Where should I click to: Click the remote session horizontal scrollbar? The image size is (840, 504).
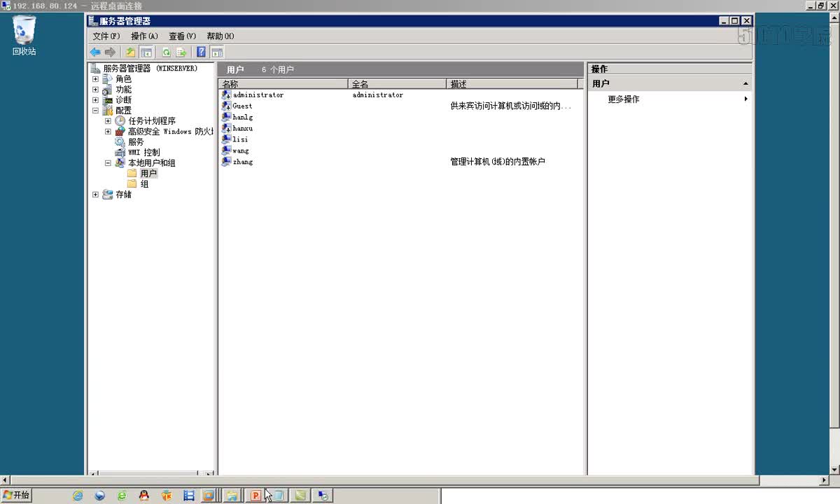click(414, 481)
